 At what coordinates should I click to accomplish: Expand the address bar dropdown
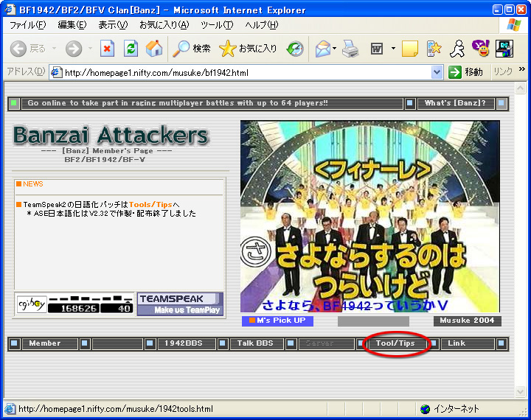(x=437, y=72)
